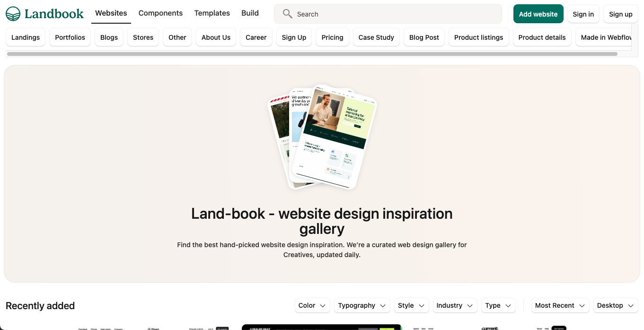The width and height of the screenshot is (644, 330).
Task: Select the Pricing category chip
Action: [x=333, y=37]
